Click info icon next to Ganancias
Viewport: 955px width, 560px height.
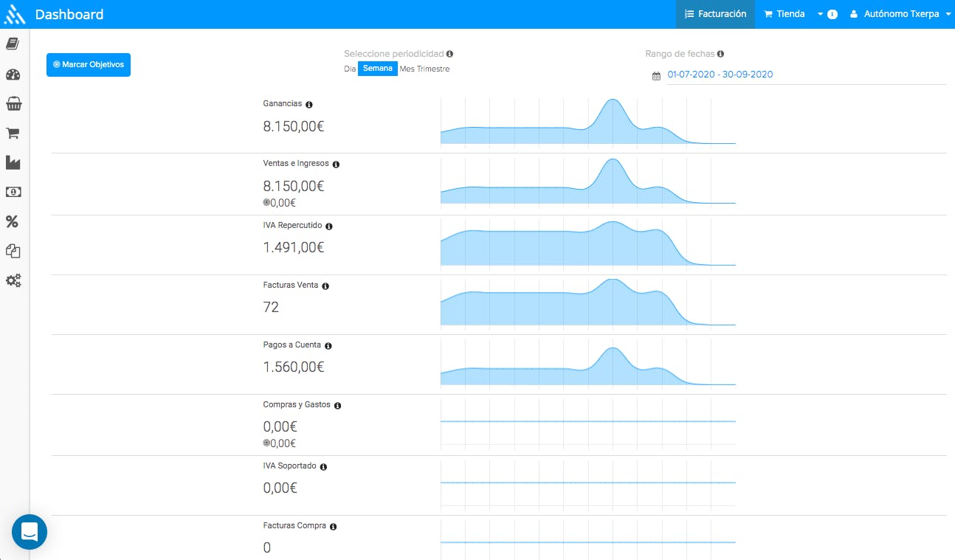click(x=309, y=105)
